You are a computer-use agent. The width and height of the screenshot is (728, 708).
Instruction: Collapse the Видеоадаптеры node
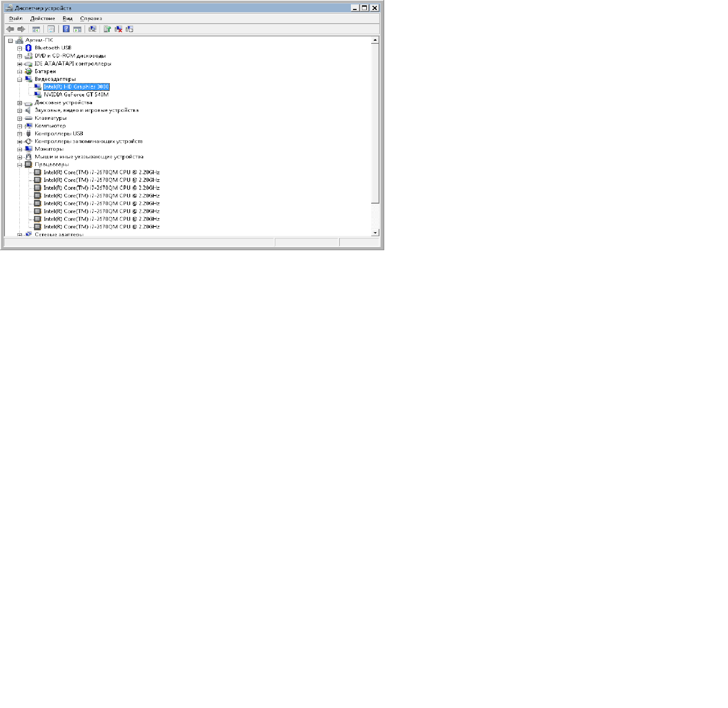[x=20, y=80]
